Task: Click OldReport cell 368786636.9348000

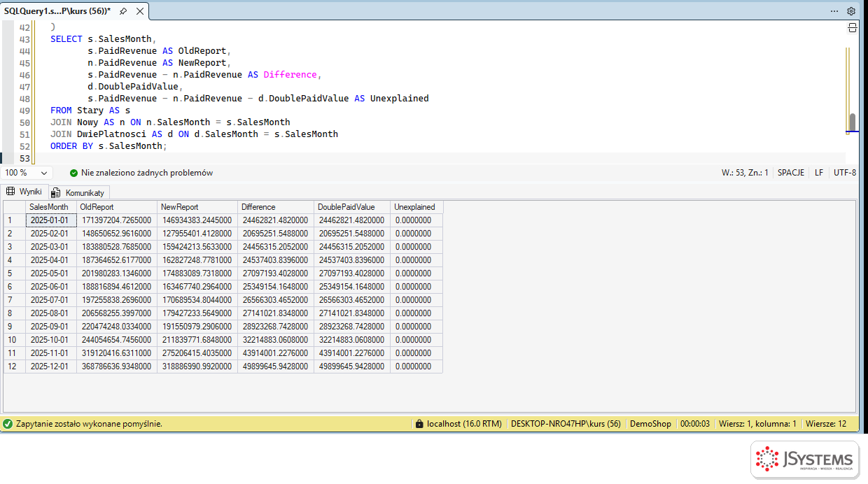Action: tap(117, 366)
